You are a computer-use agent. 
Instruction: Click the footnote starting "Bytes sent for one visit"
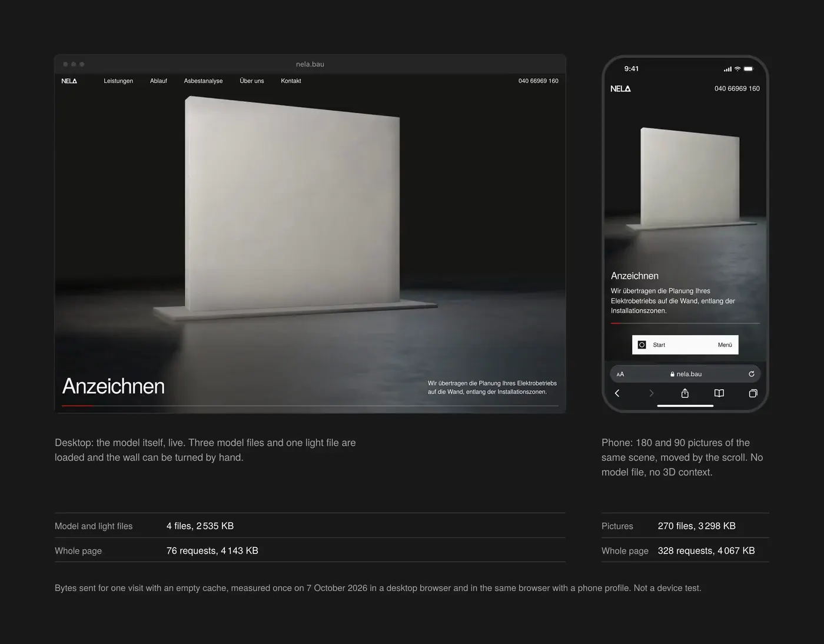tap(378, 588)
